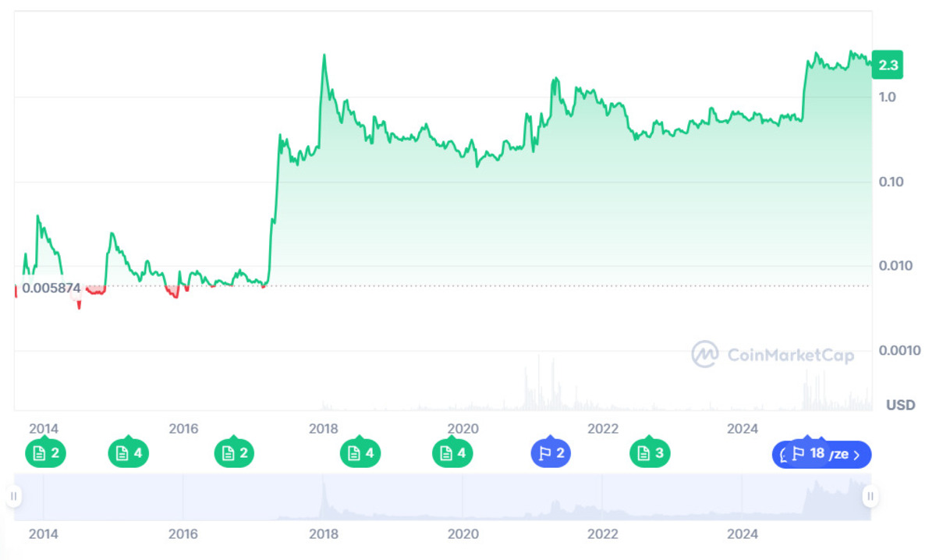Grab the left range slider handle

pyautogui.click(x=13, y=496)
